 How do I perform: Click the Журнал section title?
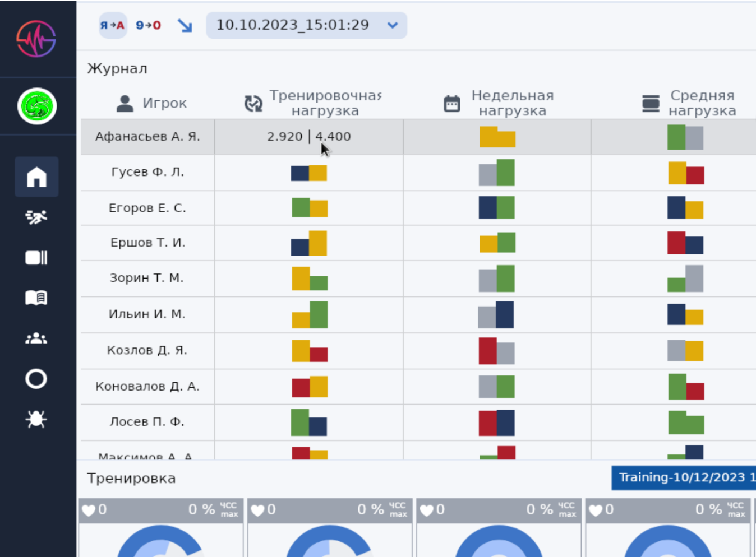117,69
